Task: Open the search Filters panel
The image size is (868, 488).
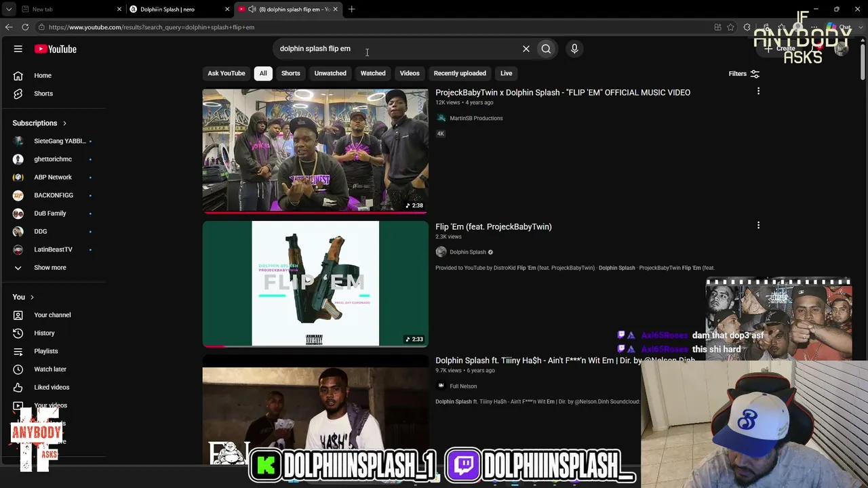Action: tap(744, 74)
